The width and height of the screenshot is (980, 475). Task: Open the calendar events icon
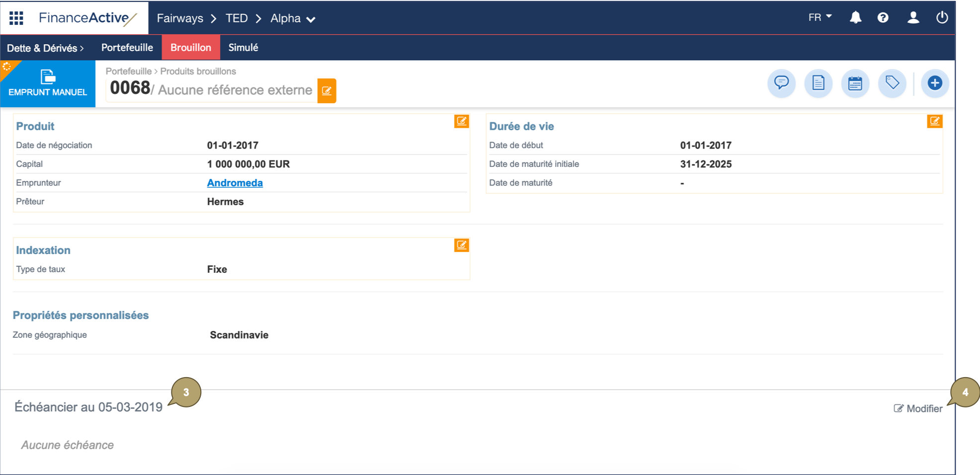pos(855,83)
